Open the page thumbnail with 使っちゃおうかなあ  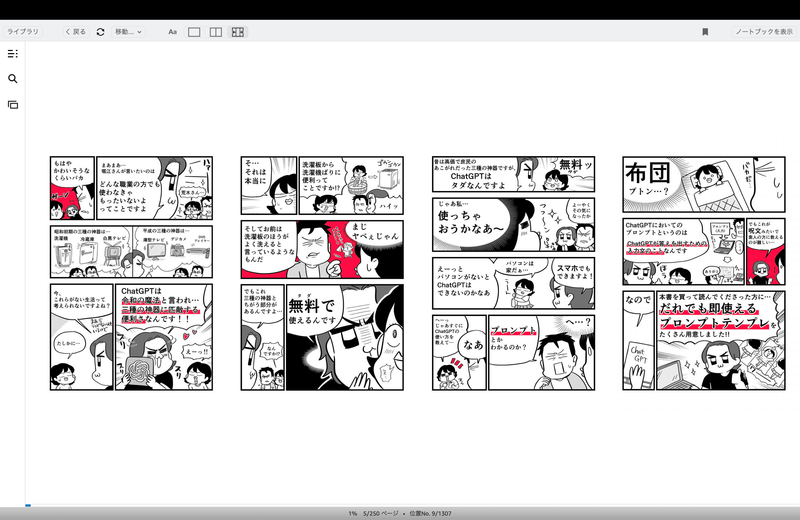tap(513, 274)
